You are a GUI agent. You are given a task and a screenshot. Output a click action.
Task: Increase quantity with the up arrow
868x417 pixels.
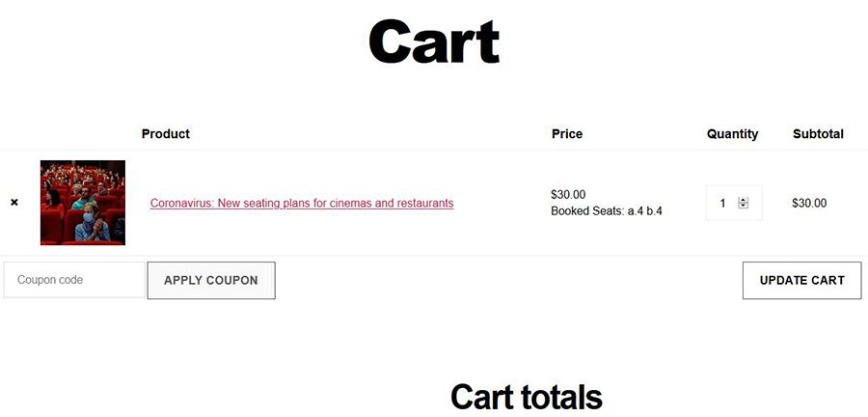[x=743, y=200]
